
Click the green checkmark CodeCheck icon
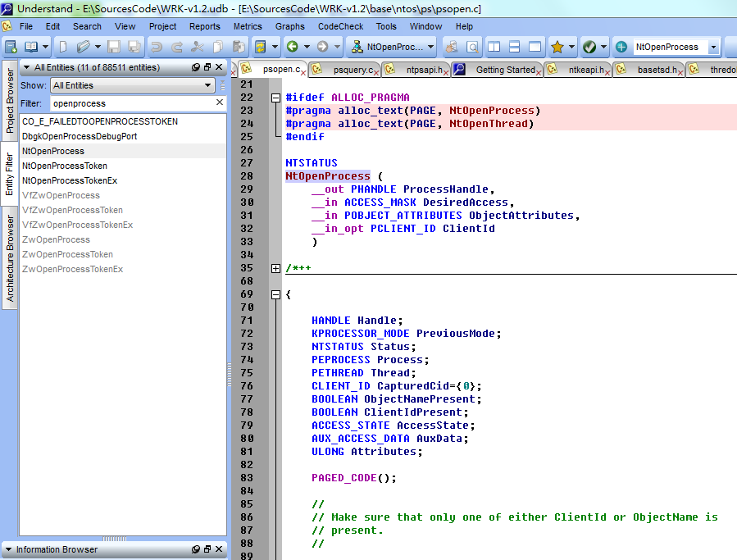pos(589,47)
